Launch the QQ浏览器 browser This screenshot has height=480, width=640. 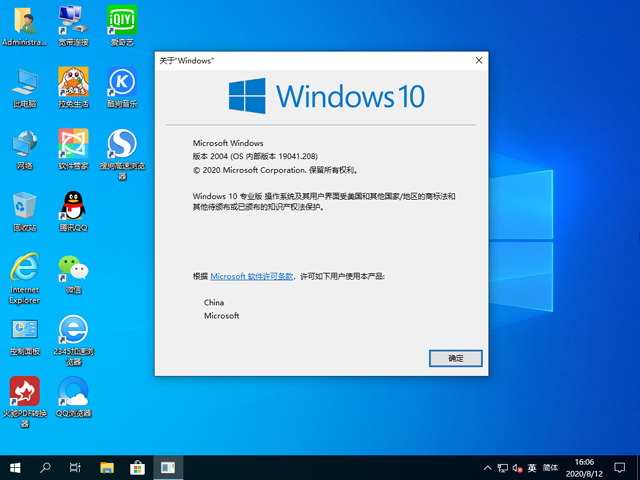pyautogui.click(x=73, y=397)
